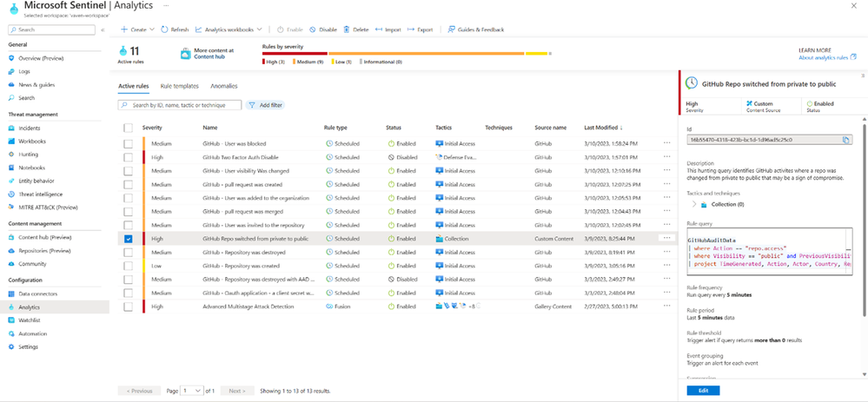
Task: Go to the Previous page
Action: 140,391
